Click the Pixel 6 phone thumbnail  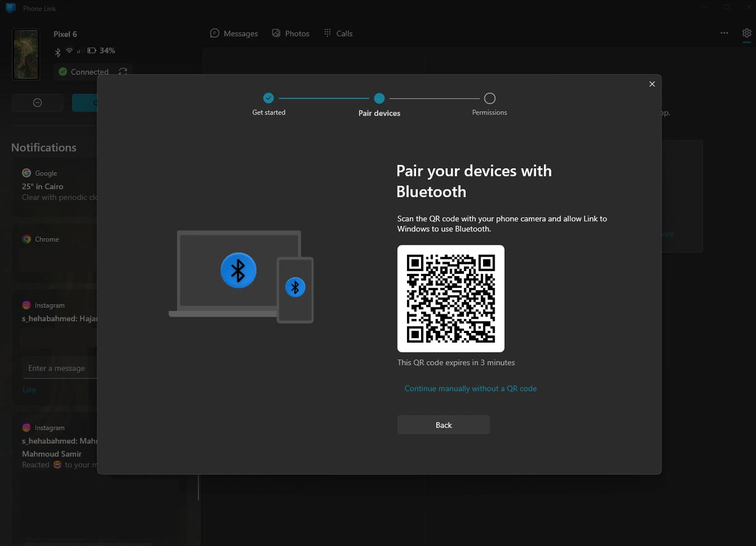coord(26,55)
